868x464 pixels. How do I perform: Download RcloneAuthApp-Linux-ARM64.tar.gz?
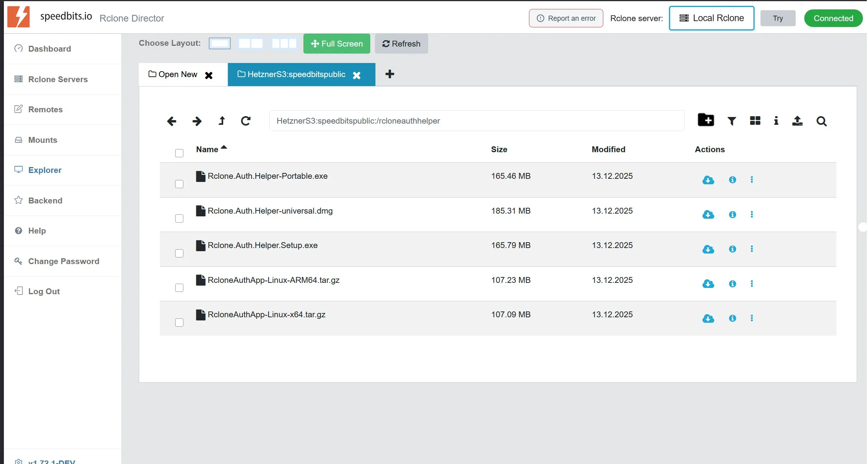pyautogui.click(x=708, y=284)
